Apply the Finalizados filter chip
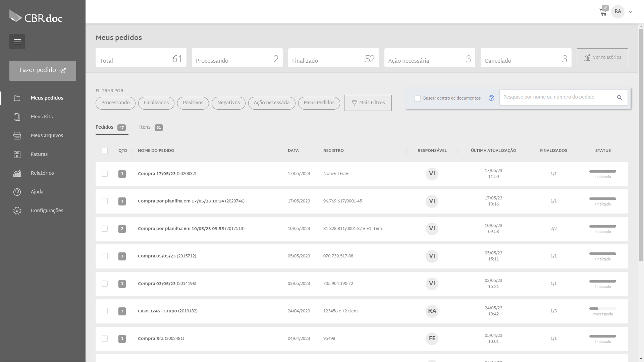The image size is (644, 362). 156,103
